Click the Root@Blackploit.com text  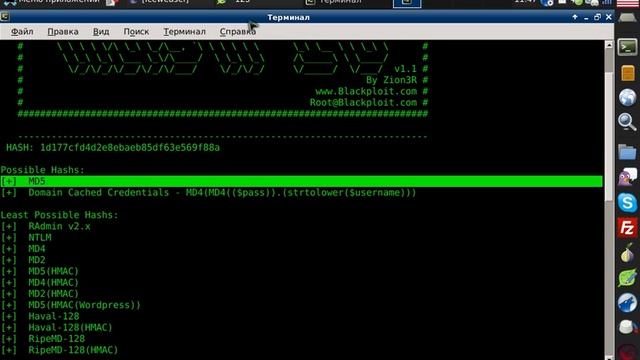363,102
